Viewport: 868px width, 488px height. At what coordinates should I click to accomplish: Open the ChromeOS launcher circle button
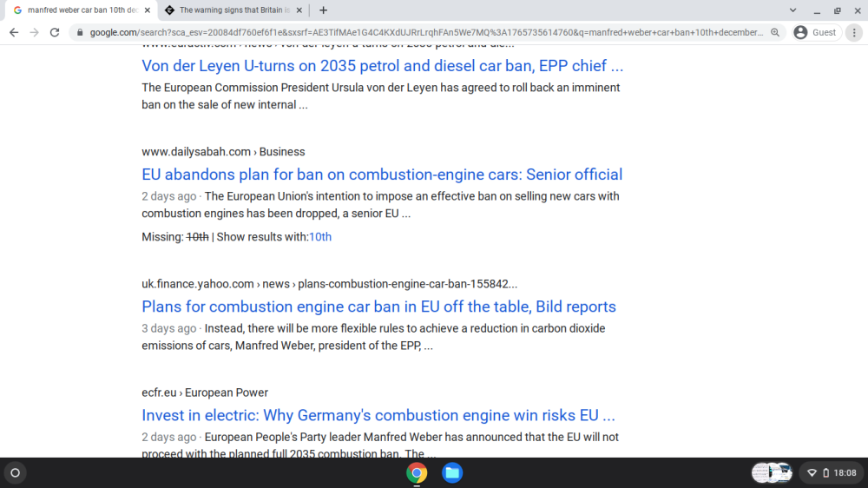point(16,473)
